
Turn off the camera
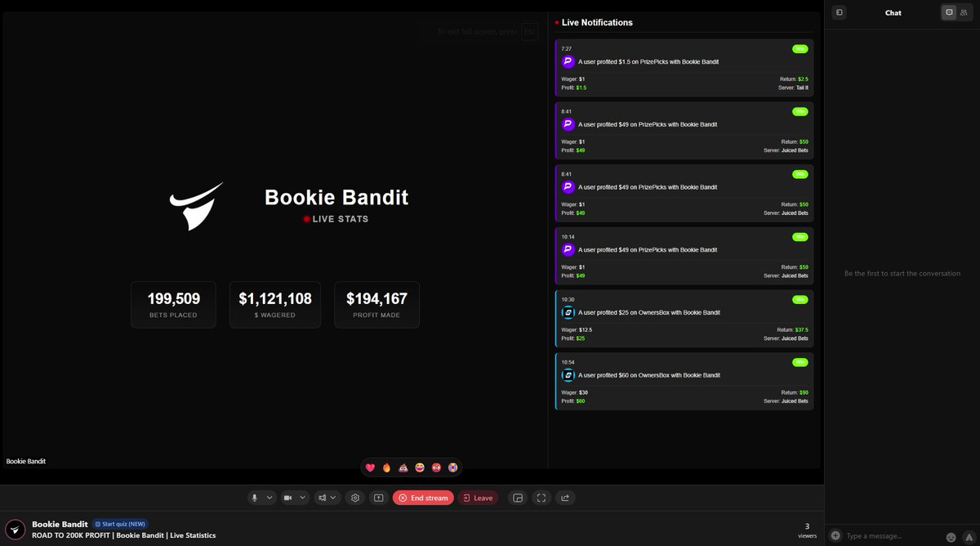tap(289, 497)
